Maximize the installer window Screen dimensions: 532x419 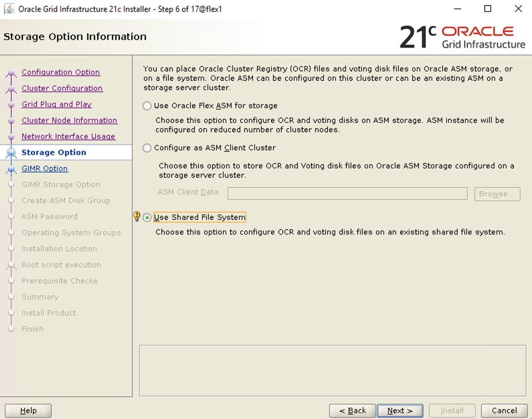488,9
